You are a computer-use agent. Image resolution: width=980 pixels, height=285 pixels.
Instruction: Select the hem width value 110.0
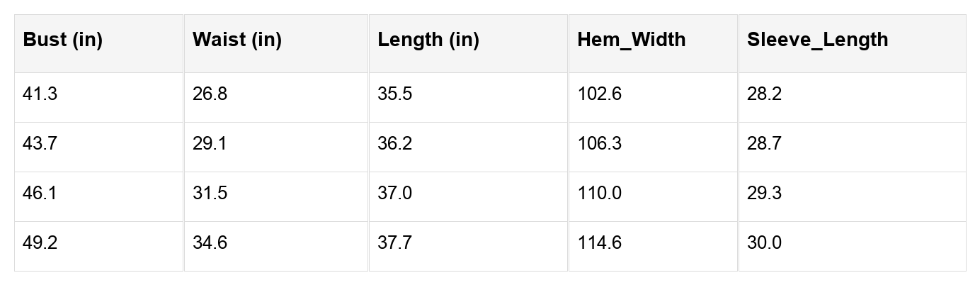[x=600, y=194]
